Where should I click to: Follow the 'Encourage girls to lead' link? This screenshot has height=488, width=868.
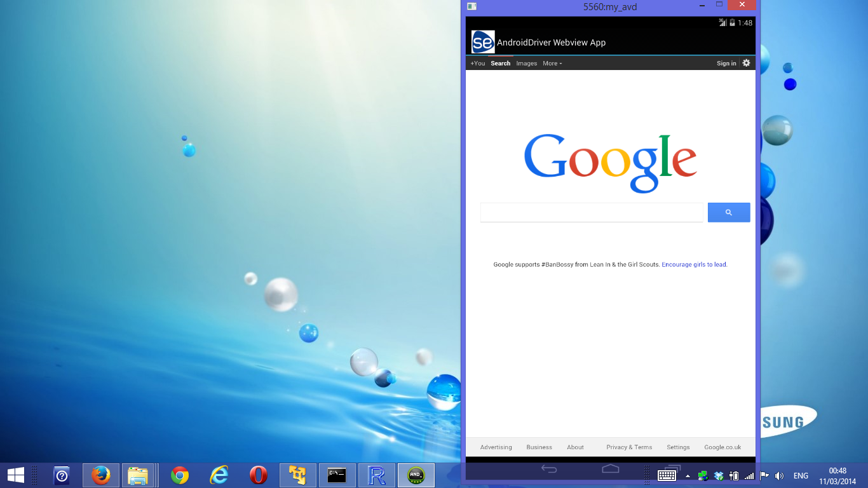pos(694,264)
